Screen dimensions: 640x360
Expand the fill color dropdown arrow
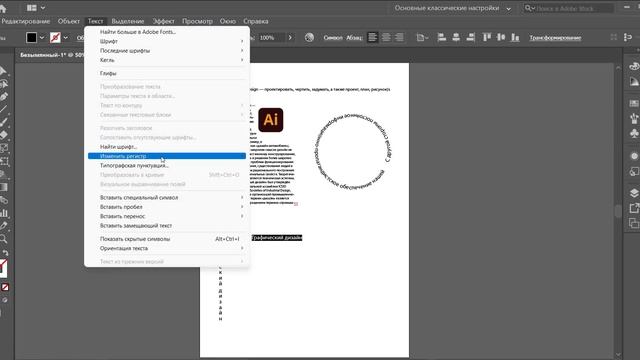click(42, 38)
